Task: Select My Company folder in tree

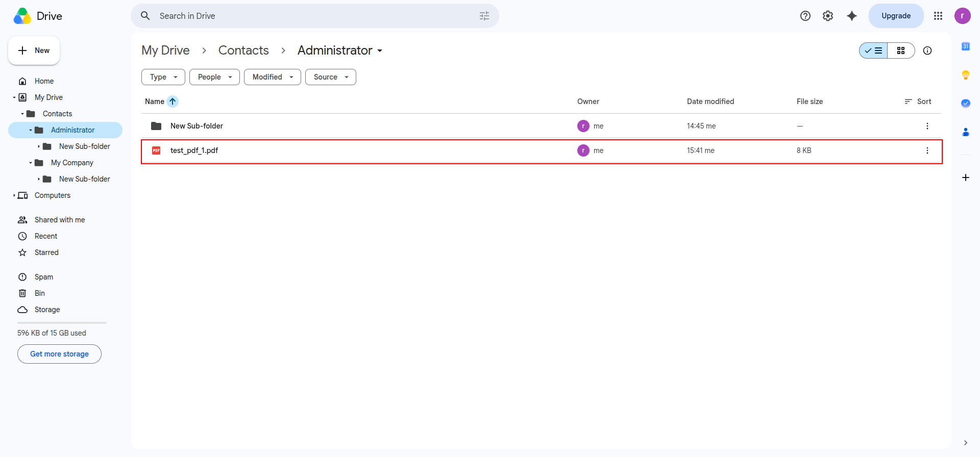Action: (x=72, y=163)
